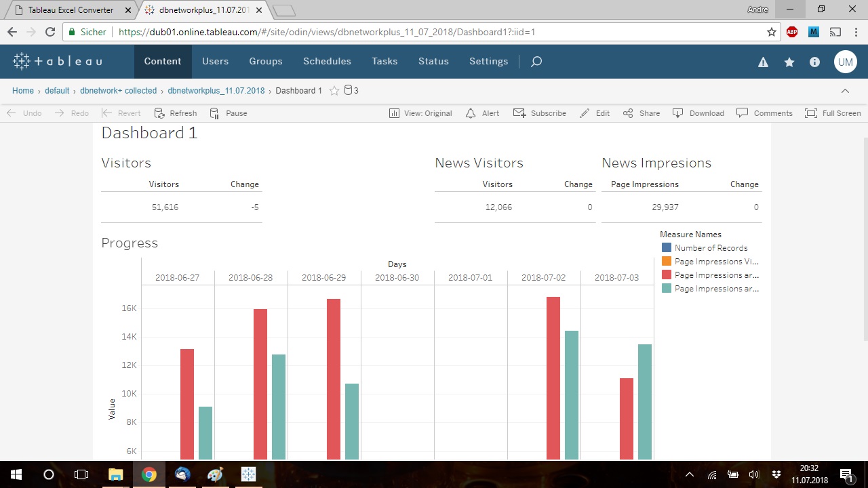Open View: Original custom views menu
Screen dimensions: 868x488
(x=420, y=113)
